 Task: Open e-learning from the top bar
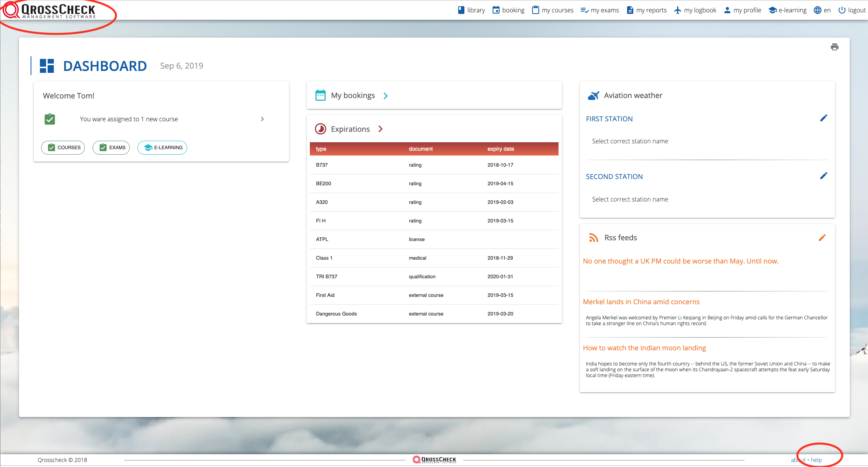pos(787,10)
